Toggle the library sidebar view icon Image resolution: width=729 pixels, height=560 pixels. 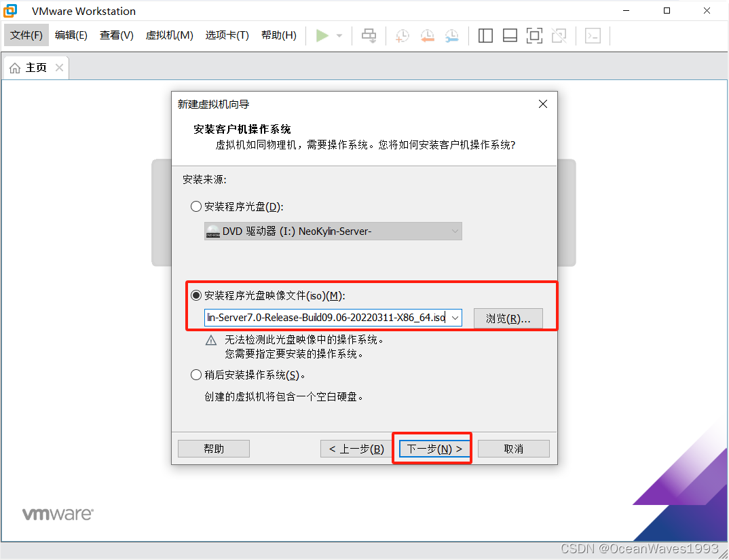point(485,36)
